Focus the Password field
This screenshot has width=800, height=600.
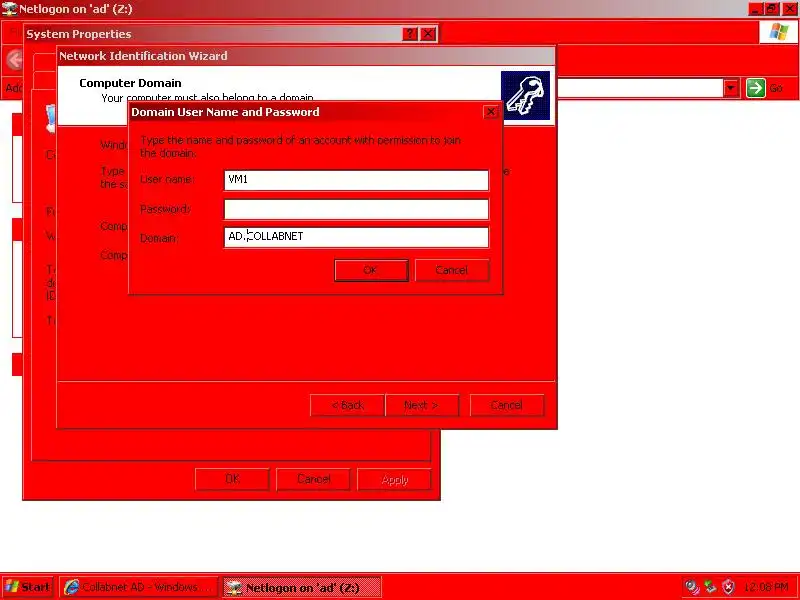click(356, 209)
